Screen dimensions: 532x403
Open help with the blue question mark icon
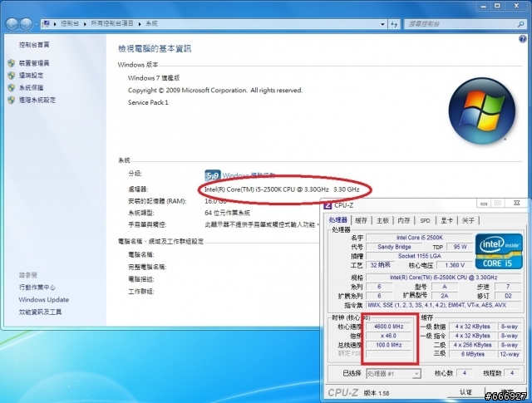(523, 39)
